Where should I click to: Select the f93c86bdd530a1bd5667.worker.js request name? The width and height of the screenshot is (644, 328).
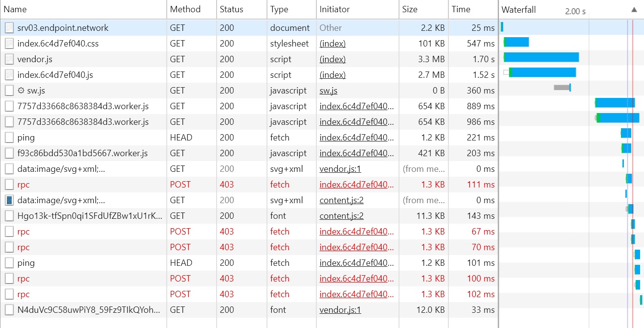(82, 153)
